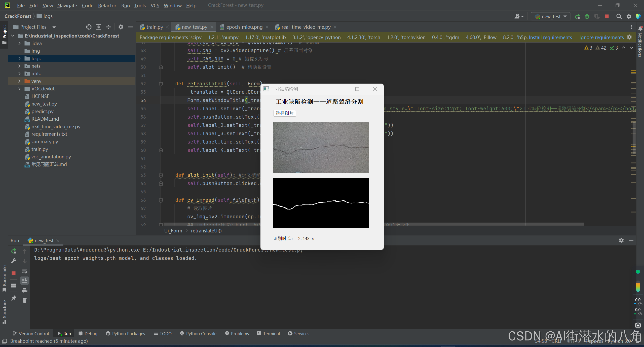Toggle scroll to end in Run console
This screenshot has height=347, width=644.
click(24, 281)
